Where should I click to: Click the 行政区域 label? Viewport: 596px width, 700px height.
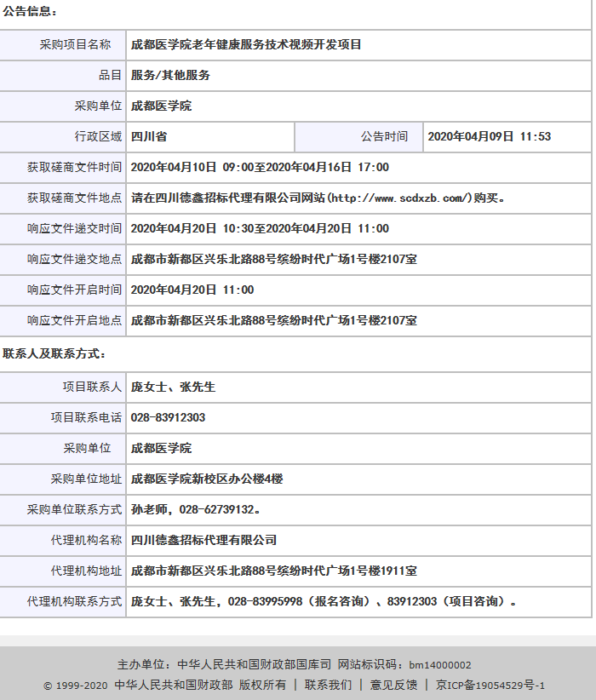click(98, 136)
